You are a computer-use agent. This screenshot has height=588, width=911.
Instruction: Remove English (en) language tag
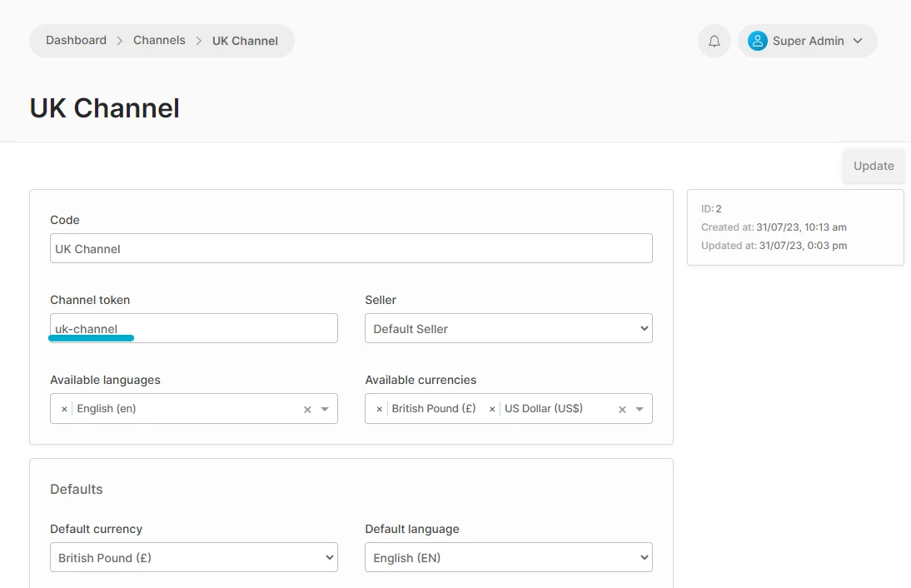tap(64, 409)
